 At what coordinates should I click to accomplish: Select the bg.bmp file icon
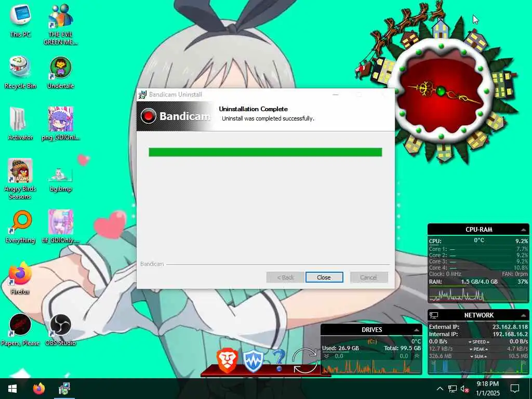pyautogui.click(x=60, y=179)
